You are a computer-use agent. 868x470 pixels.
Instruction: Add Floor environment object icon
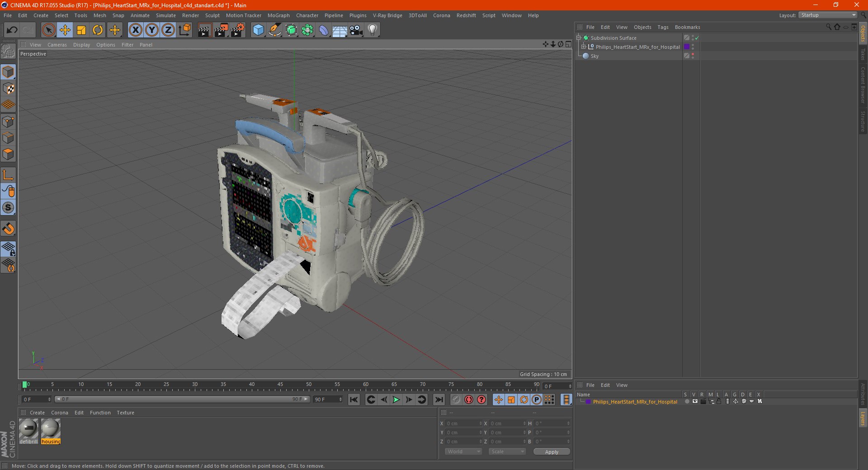point(340,30)
